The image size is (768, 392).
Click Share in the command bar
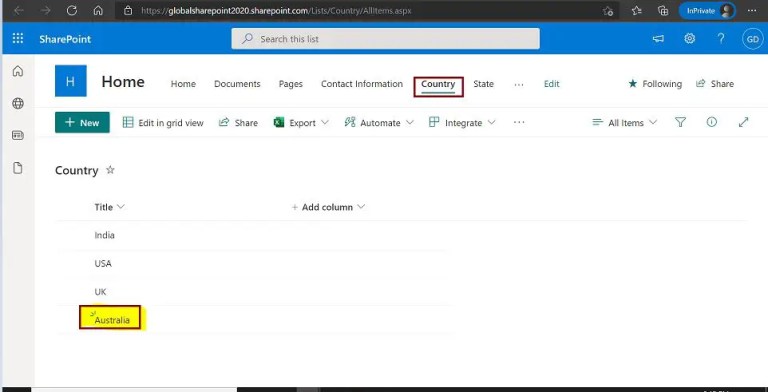tap(238, 122)
